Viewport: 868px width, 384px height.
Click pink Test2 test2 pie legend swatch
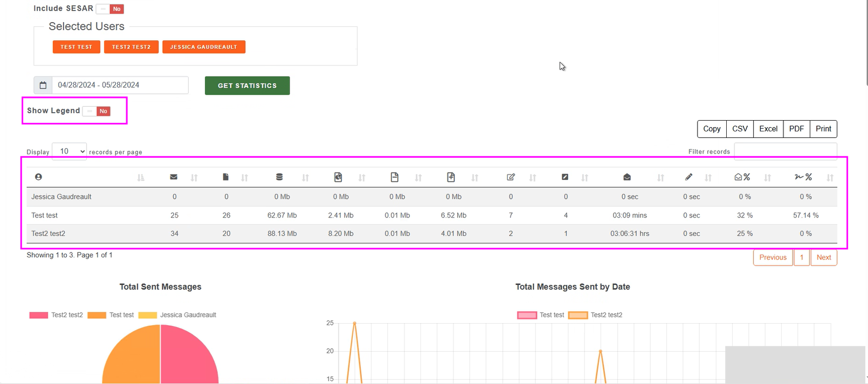pos(39,315)
